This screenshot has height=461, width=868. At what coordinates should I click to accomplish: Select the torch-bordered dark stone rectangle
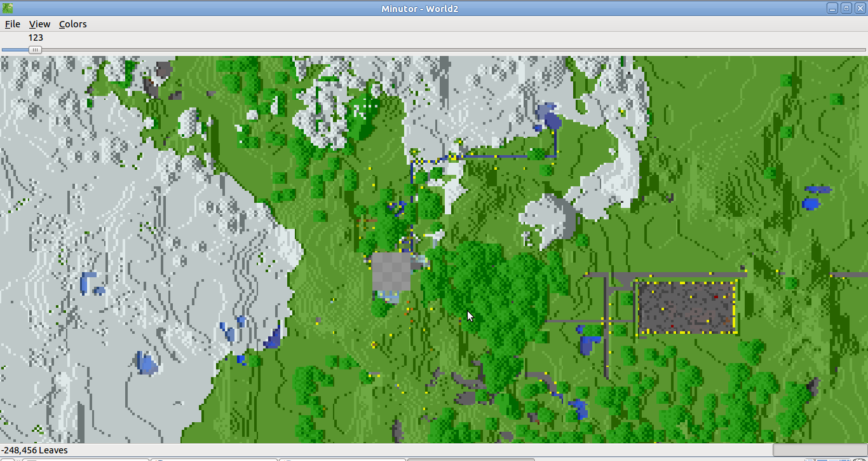pos(686,307)
